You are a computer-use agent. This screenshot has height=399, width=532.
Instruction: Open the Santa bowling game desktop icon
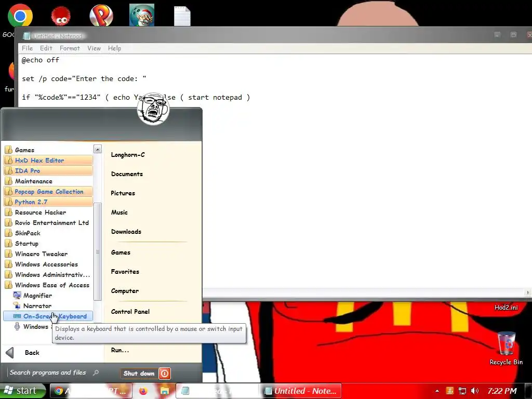click(142, 15)
